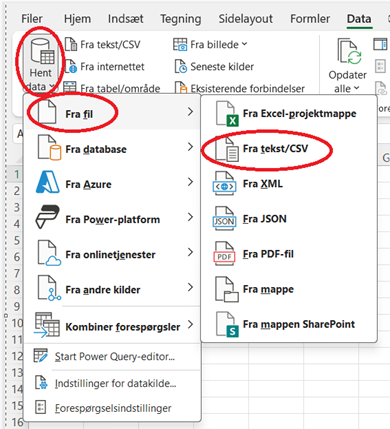The image size is (390, 429).
Task: Expand the Fra andre kilder submenu arrow
Action: click(190, 287)
